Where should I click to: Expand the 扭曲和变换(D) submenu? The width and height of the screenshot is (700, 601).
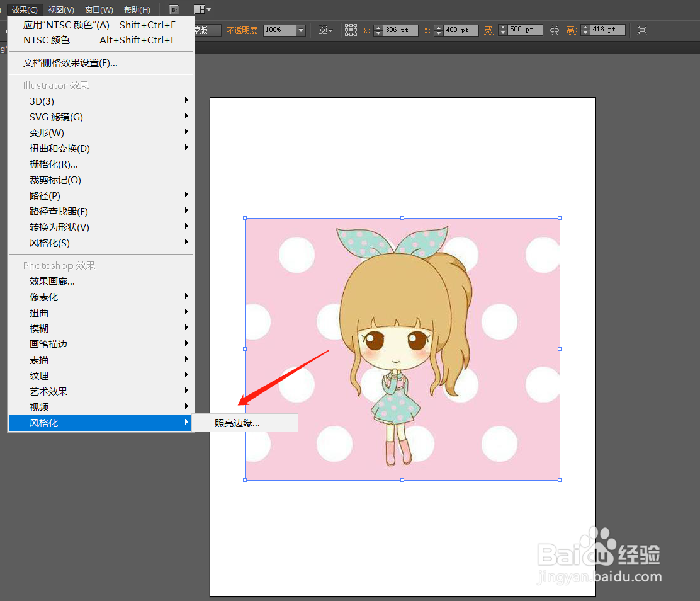[x=101, y=148]
